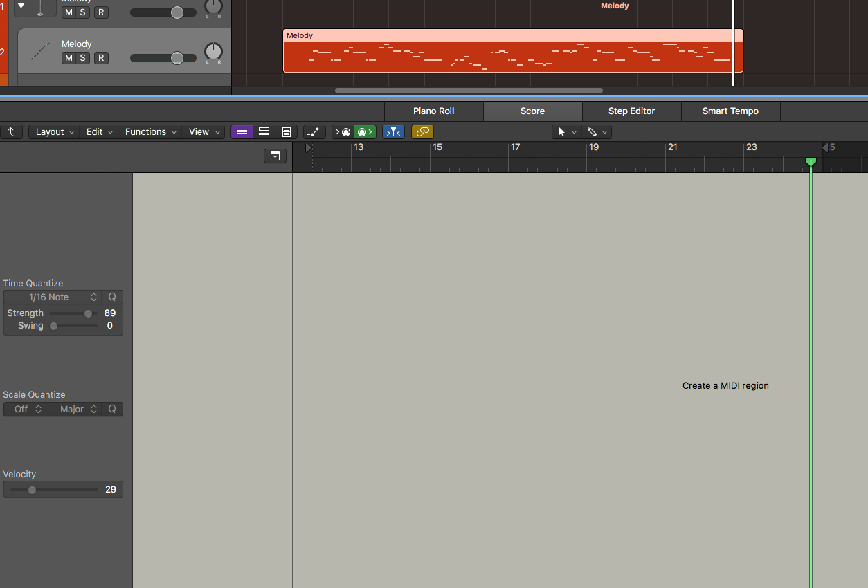
Task: Click the Velocity value 29
Action: click(111, 490)
